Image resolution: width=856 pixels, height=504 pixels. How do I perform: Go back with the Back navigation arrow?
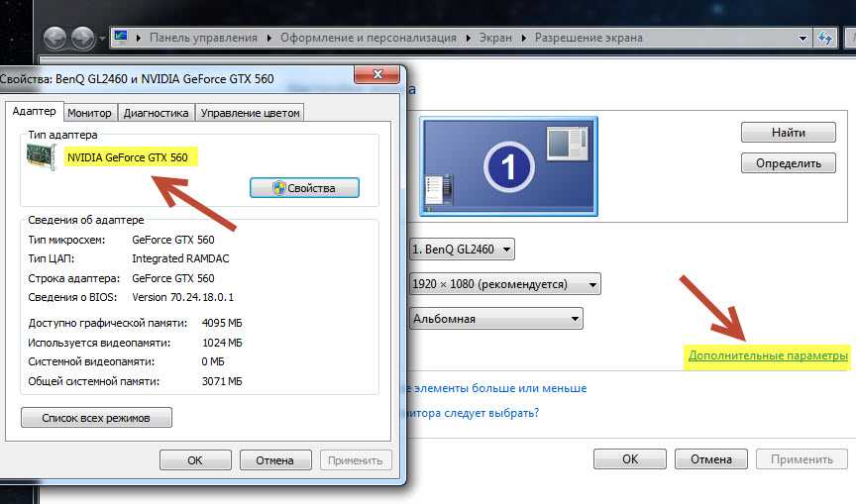[54, 39]
